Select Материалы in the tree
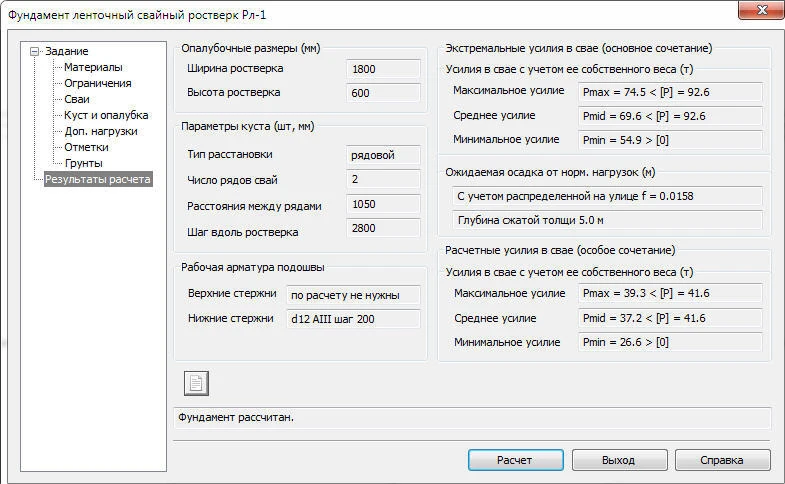The height and width of the screenshot is (484, 785). (x=93, y=67)
